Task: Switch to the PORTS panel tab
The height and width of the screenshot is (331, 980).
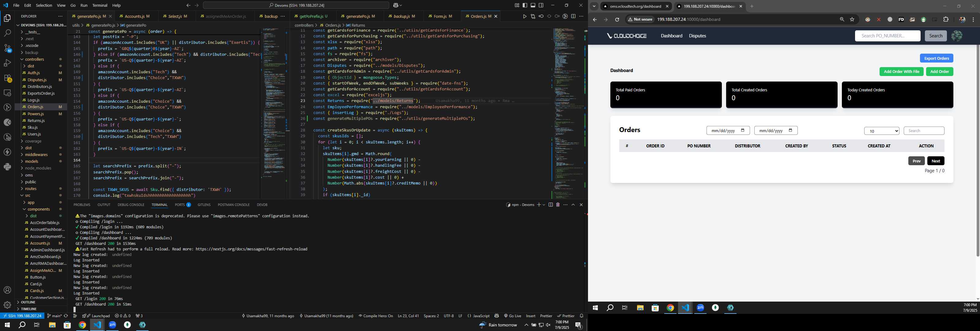Action: (183, 205)
